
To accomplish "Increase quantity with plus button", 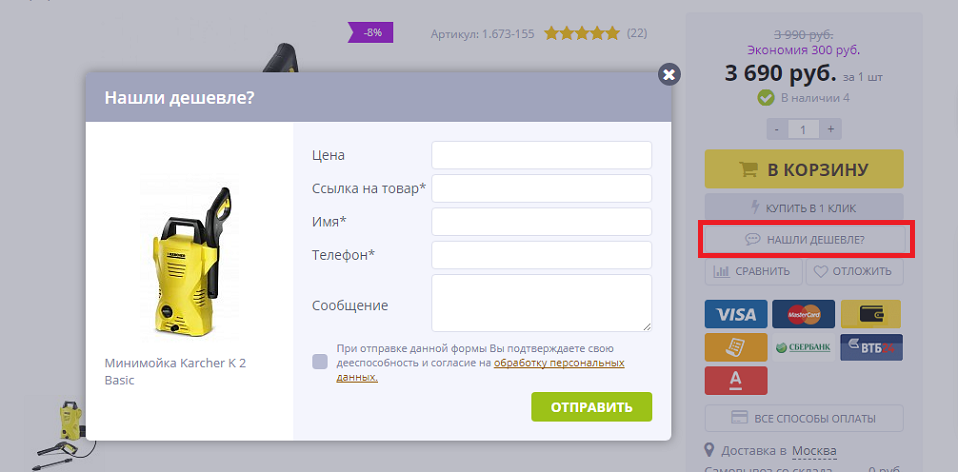I will 831,129.
